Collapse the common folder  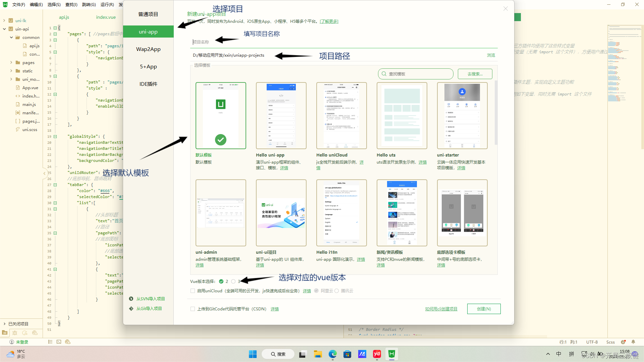coord(11,37)
